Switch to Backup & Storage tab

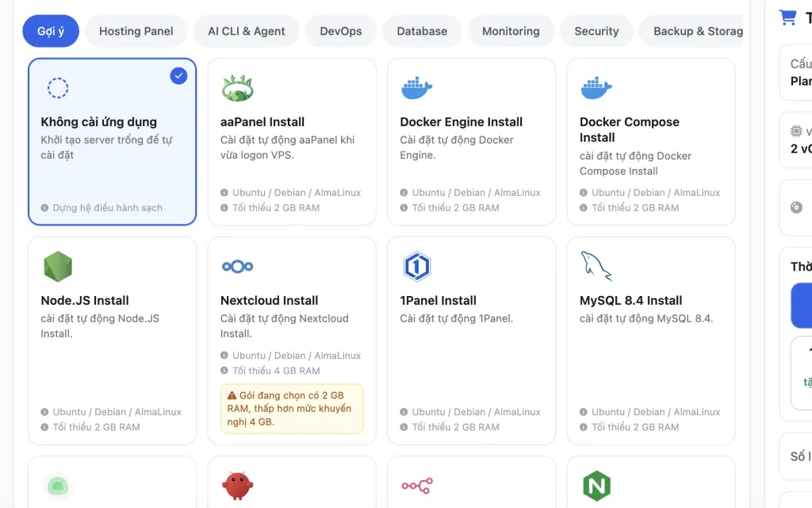(x=691, y=31)
